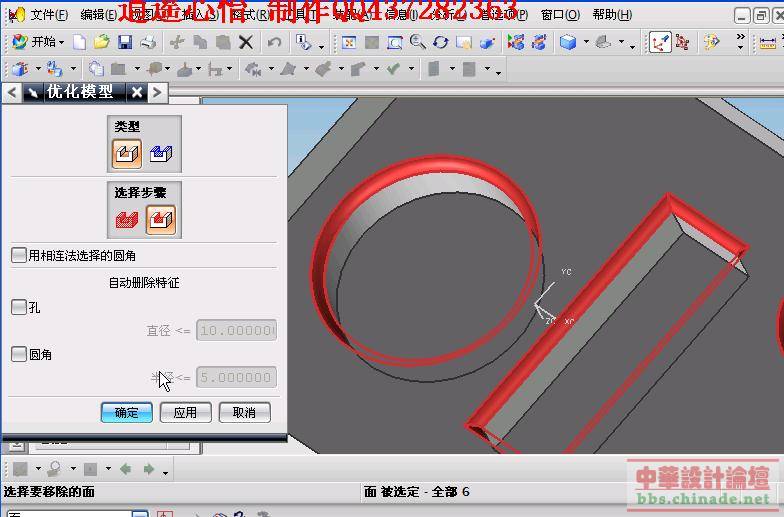Enable 用相连法选择的圆角 checkbox

(19, 256)
